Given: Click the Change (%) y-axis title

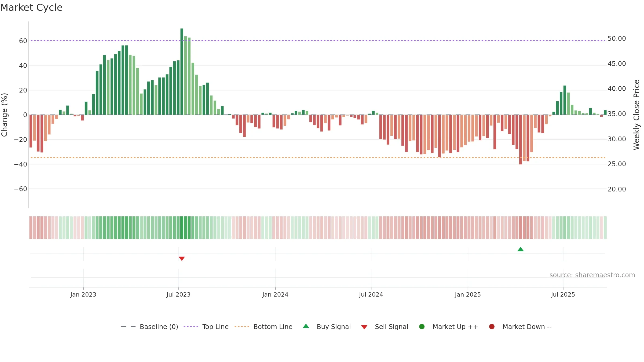Looking at the screenshot, I should coord(4,115).
